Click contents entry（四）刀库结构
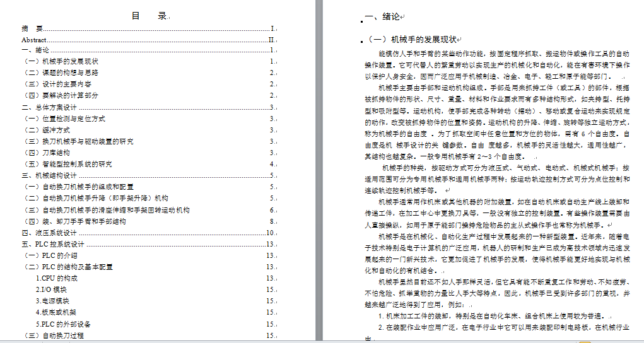644x343 pixels. click(149, 153)
